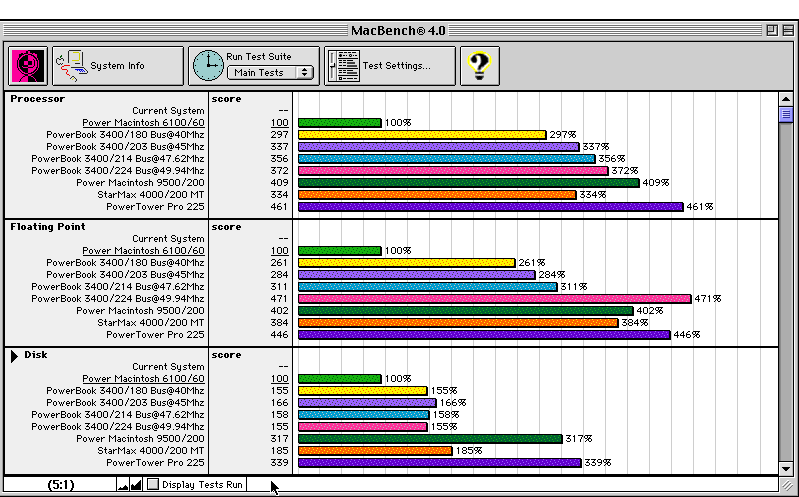Click the Run Test Suite clock icon
This screenshot has width=799, height=497.
click(208, 66)
